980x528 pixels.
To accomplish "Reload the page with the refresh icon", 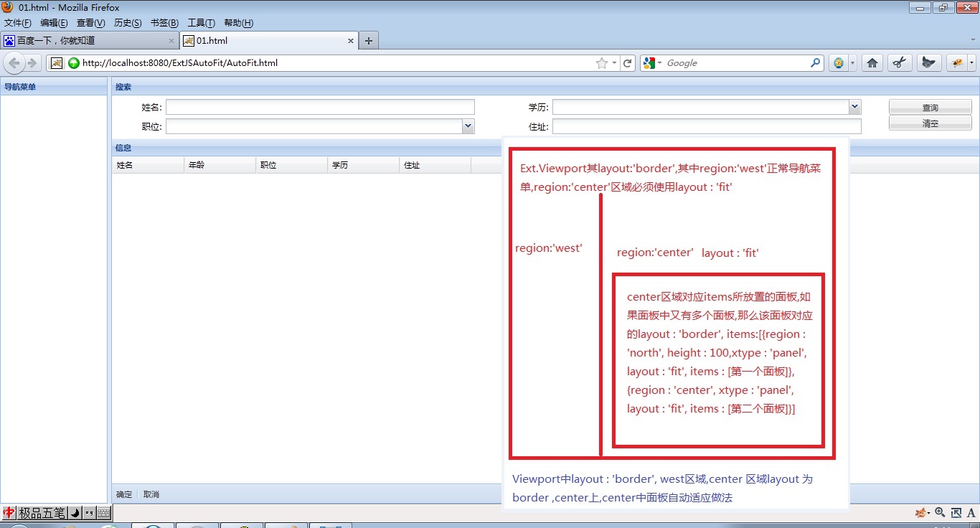I will point(628,63).
